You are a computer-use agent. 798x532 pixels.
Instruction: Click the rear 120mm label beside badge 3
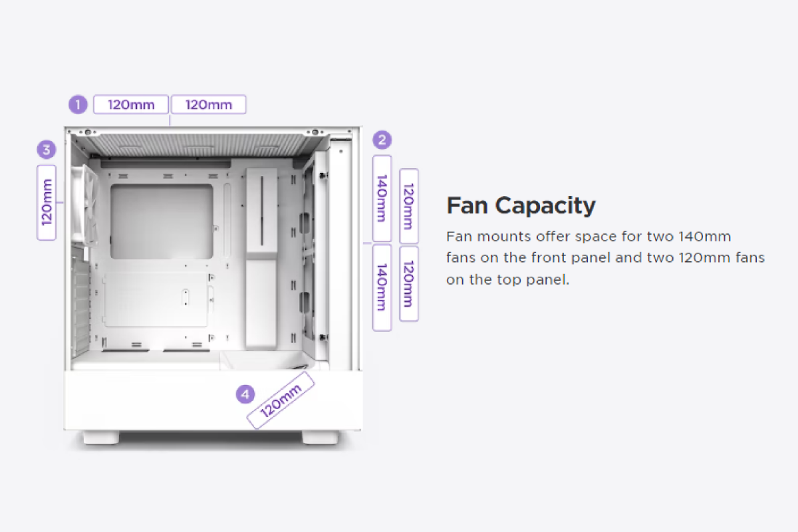pyautogui.click(x=47, y=202)
